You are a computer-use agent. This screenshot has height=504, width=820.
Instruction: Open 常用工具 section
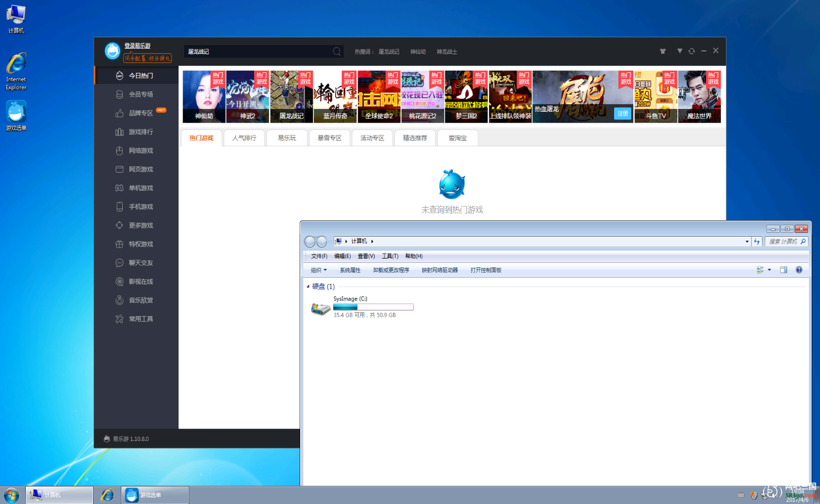pyautogui.click(x=136, y=318)
